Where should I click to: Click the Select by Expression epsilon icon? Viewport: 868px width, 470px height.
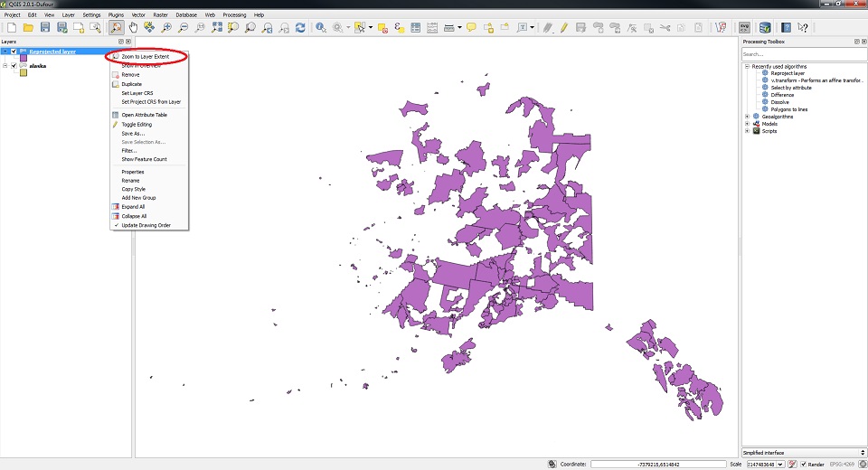click(398, 27)
